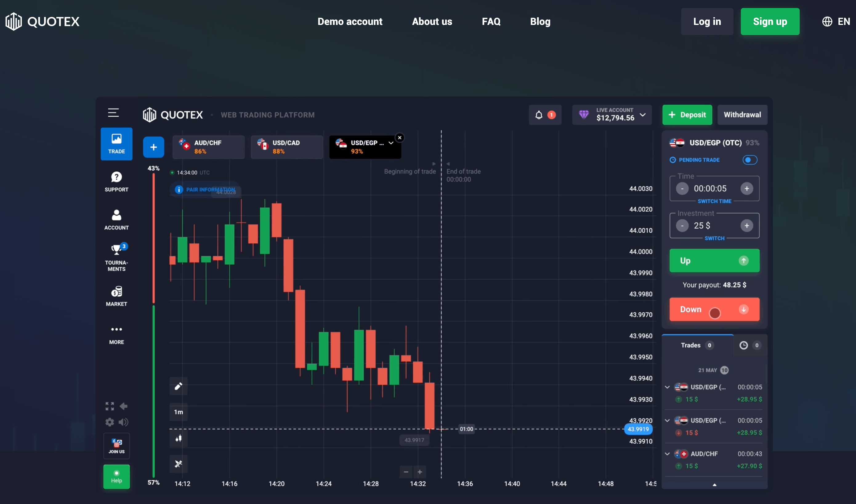Open the indicators tool below the chart tools
The width and height of the screenshot is (856, 504).
178,464
